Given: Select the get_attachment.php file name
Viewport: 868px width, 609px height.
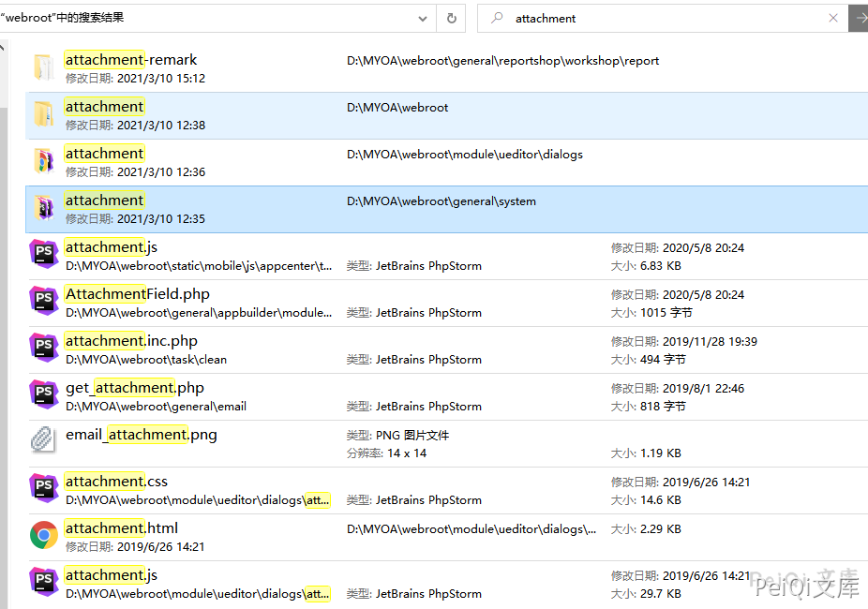Looking at the screenshot, I should click(x=135, y=387).
